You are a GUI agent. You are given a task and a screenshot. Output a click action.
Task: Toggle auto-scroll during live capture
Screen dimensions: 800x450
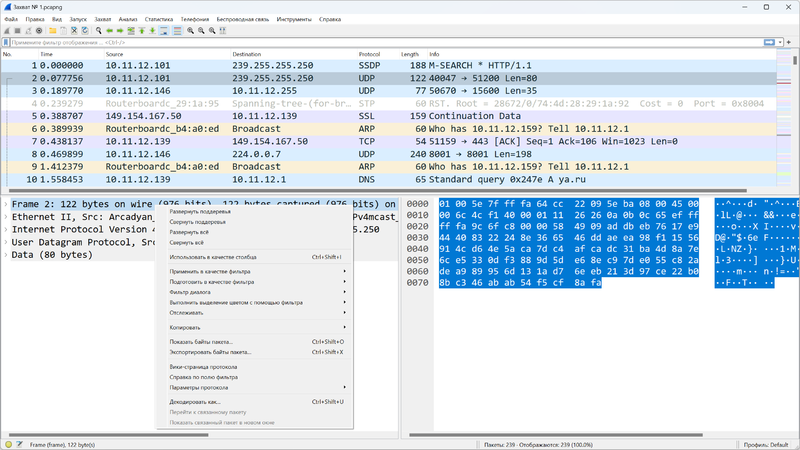163,31
